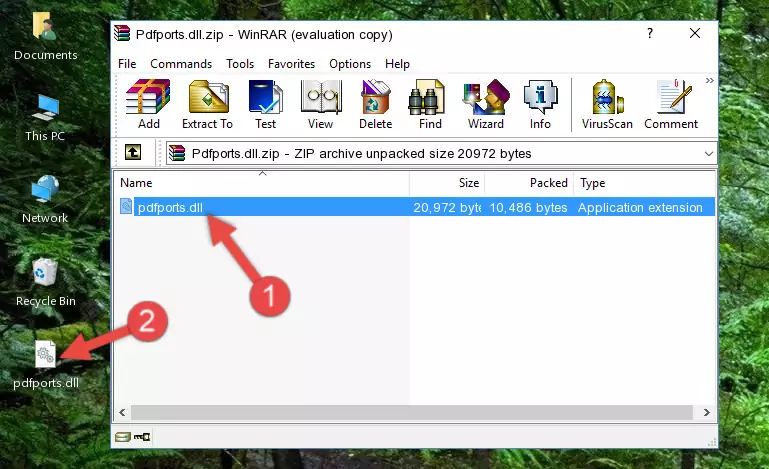Select the Network desktop icon

coord(45,200)
